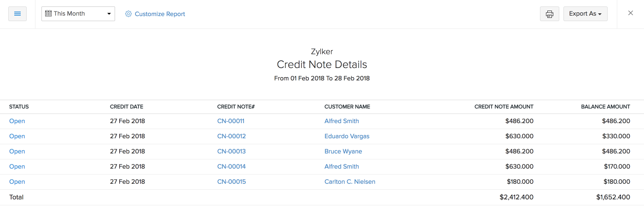Select customer Carlton C. Nielsen
Image resolution: width=644 pixels, height=215 pixels.
[349, 182]
